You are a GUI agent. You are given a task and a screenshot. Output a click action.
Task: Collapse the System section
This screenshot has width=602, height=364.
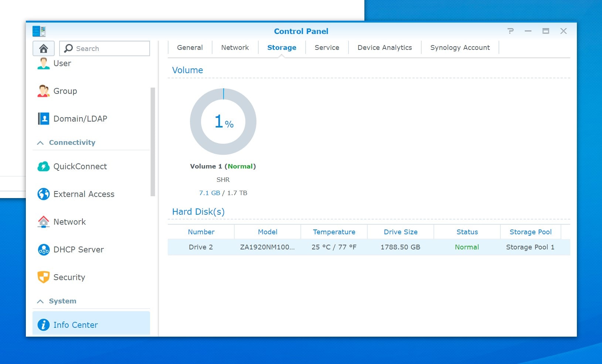[41, 301]
